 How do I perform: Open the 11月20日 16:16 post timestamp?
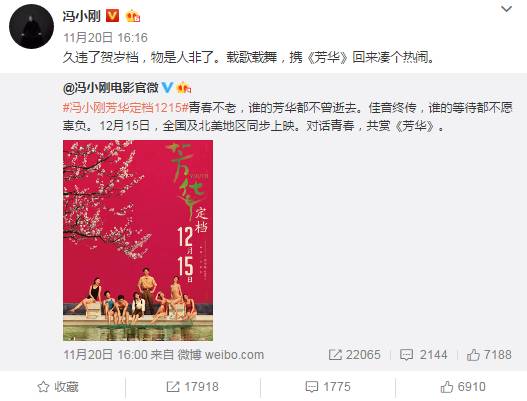106,38
